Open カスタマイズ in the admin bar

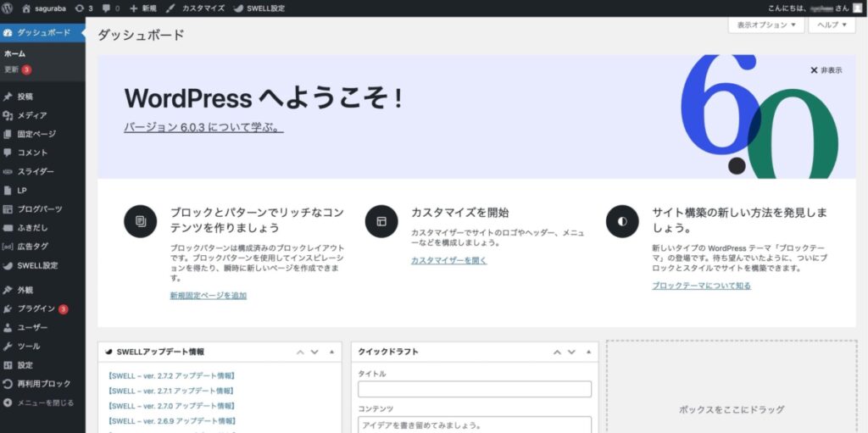click(196, 8)
